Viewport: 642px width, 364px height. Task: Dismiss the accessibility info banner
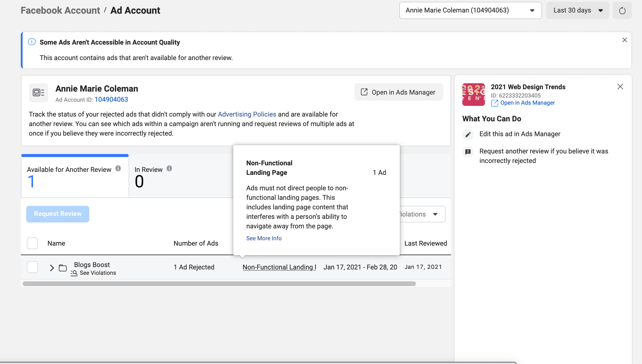click(x=624, y=40)
